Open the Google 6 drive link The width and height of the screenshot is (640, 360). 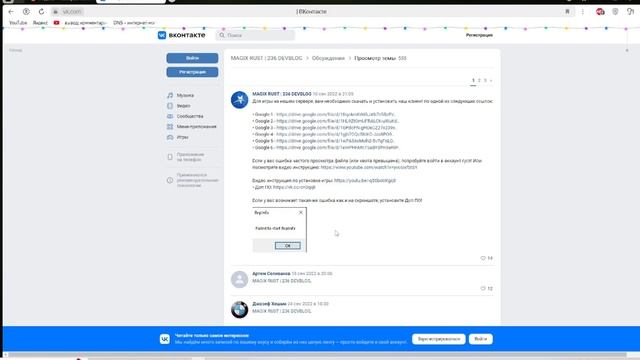point(337,147)
